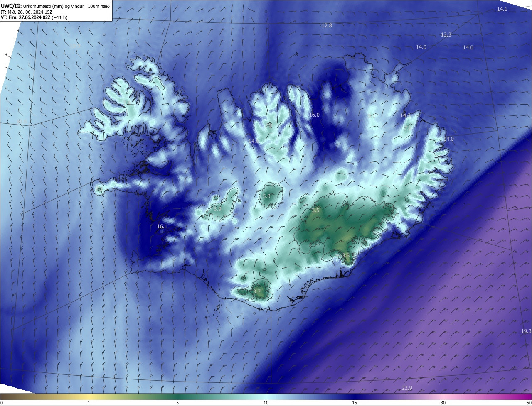Click the 5.0 value on the central glacier

click(266, 196)
